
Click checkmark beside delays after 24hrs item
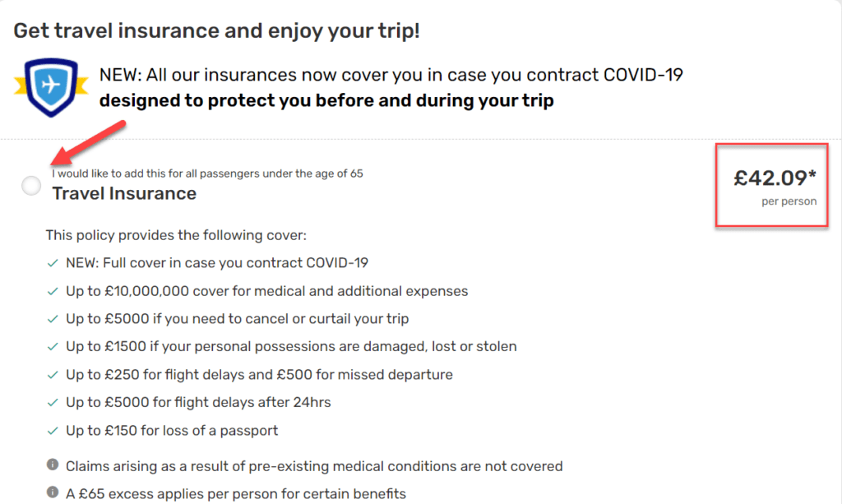point(53,403)
